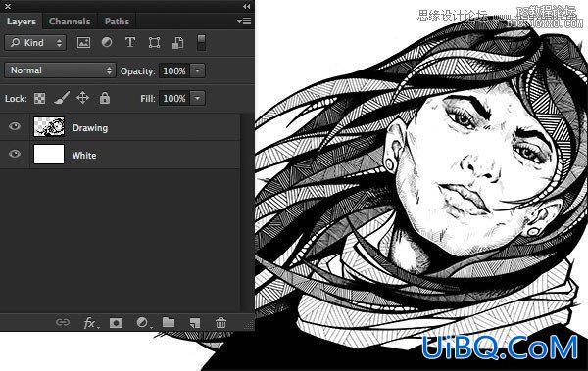The image size is (588, 371).
Task: Click the Link layers icon
Action: pos(63,322)
